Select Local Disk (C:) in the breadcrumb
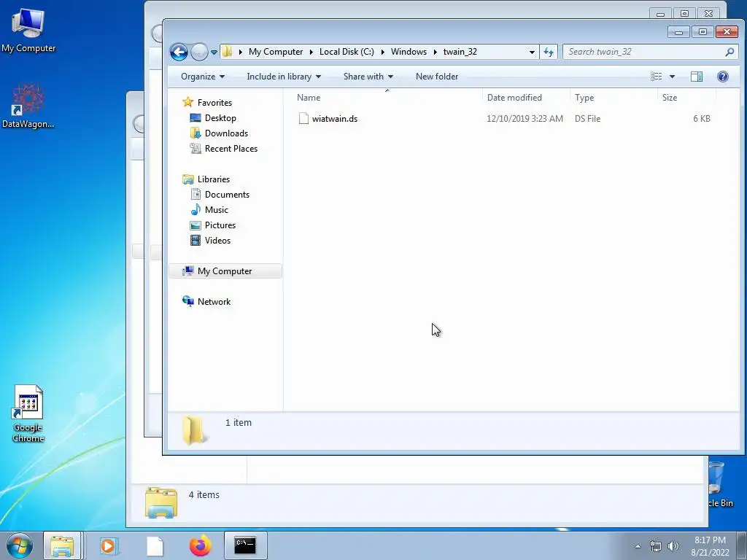Viewport: 747px width, 560px height. click(x=347, y=52)
